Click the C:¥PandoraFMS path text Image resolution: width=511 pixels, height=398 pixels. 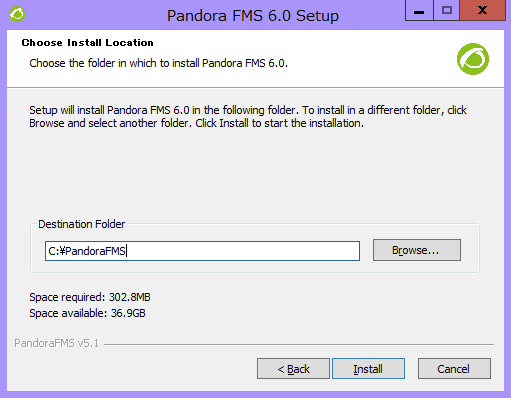click(x=87, y=251)
